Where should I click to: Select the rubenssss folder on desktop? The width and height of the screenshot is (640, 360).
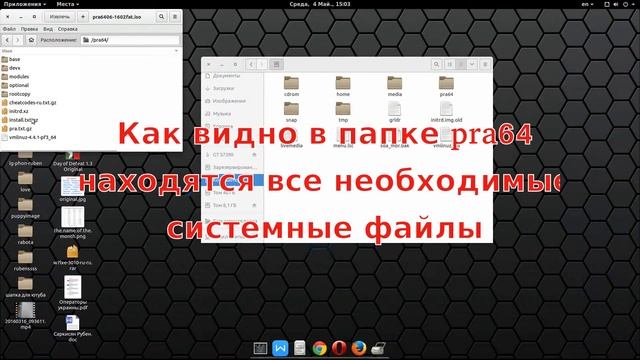tap(25, 261)
